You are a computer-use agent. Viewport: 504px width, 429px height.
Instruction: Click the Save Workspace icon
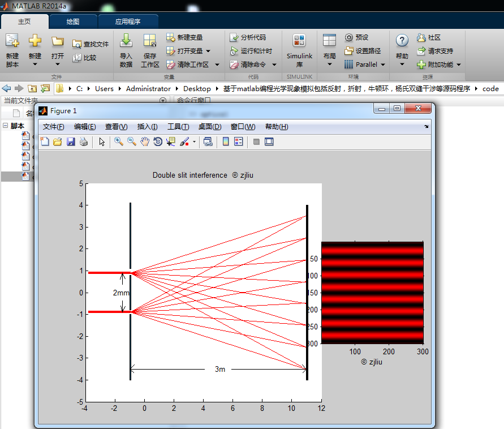pyautogui.click(x=150, y=41)
